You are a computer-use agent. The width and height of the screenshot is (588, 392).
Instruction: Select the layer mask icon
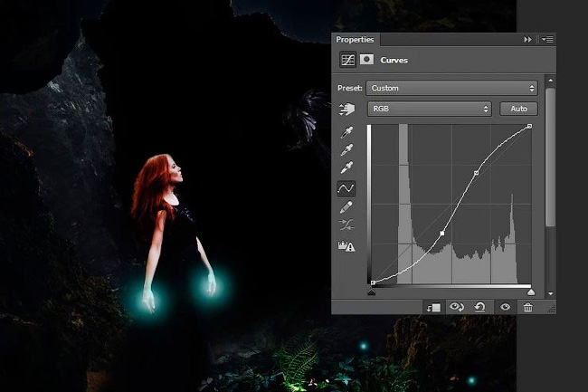[x=366, y=59]
